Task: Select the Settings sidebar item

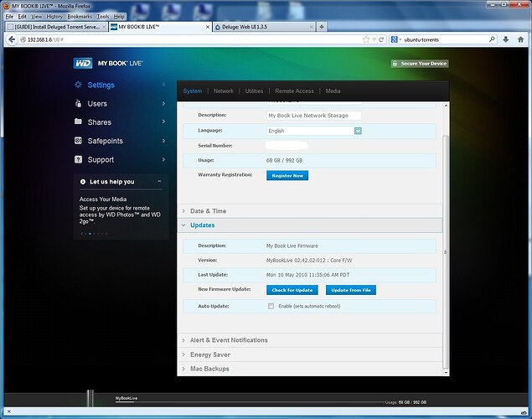Action: pos(101,85)
